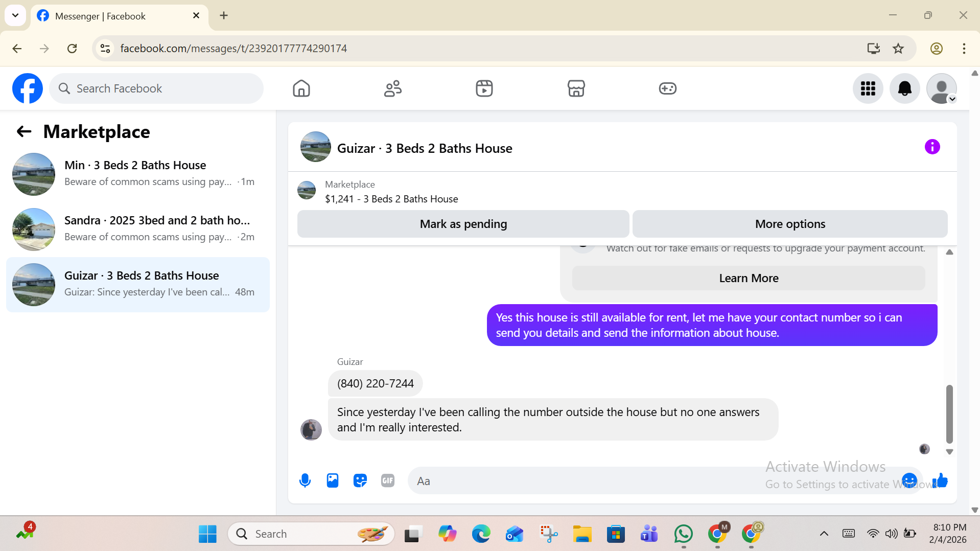Screen dimensions: 980x551
Task: Click the address bar URL
Action: (234, 49)
